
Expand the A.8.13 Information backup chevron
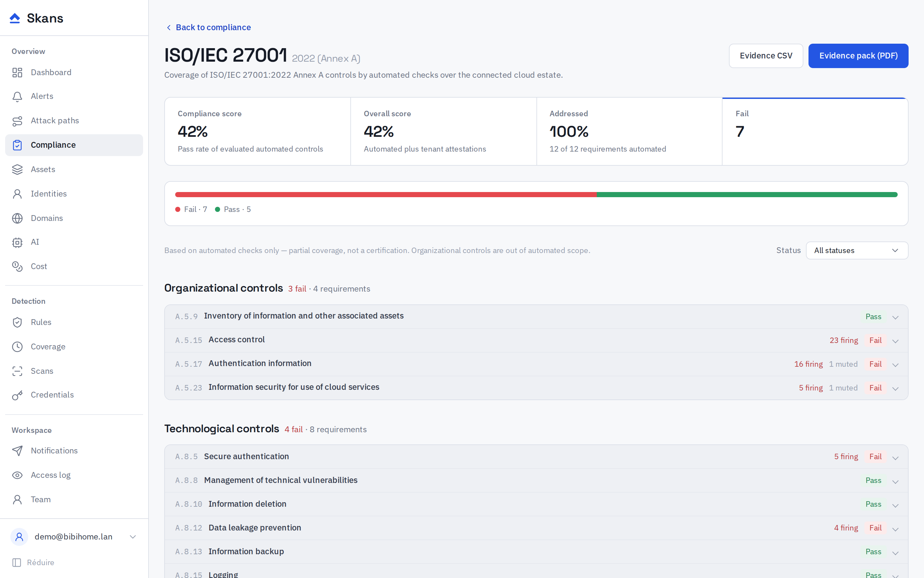[895, 553]
